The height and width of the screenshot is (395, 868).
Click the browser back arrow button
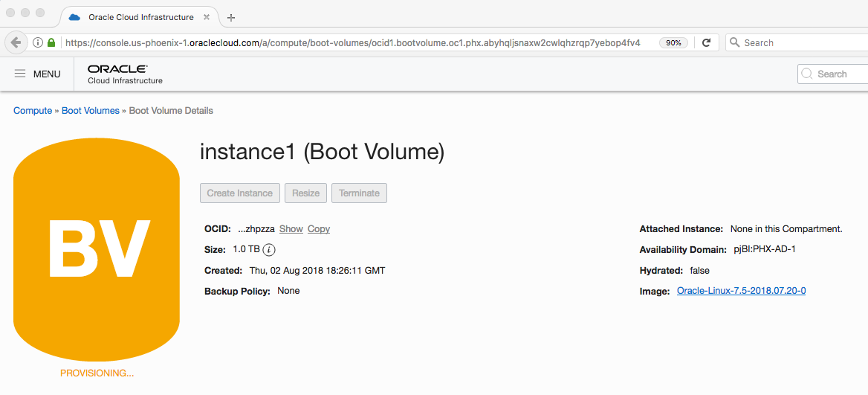click(16, 42)
